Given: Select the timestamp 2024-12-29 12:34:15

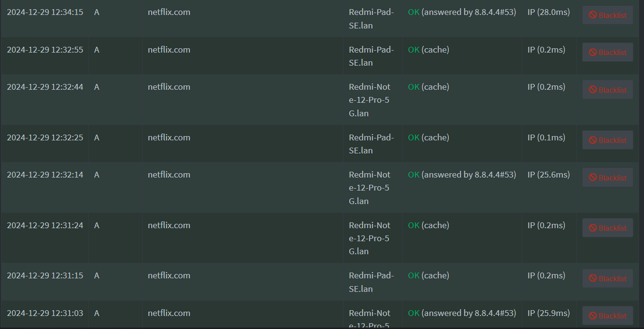Looking at the screenshot, I should (45, 12).
